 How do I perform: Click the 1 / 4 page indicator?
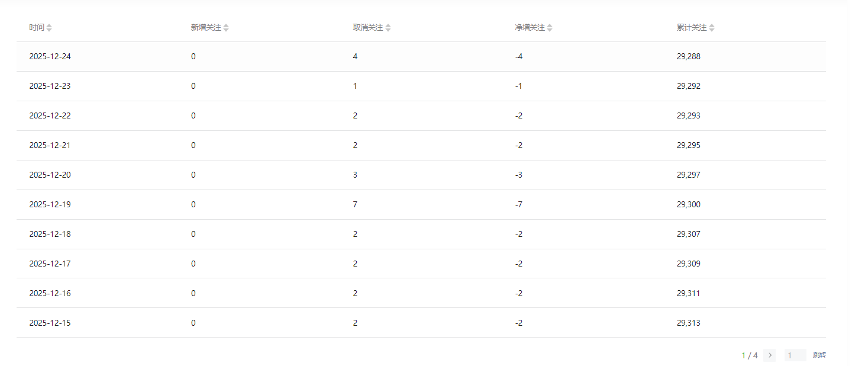pyautogui.click(x=749, y=355)
